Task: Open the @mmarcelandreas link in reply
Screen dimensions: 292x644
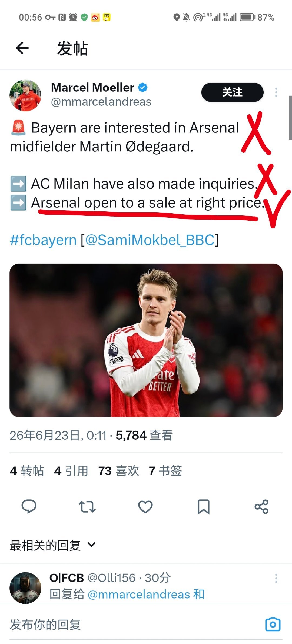Action: click(139, 595)
